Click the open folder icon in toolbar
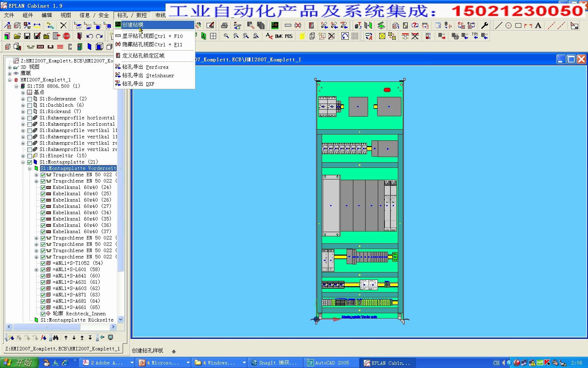588x368 pixels. click(x=17, y=36)
